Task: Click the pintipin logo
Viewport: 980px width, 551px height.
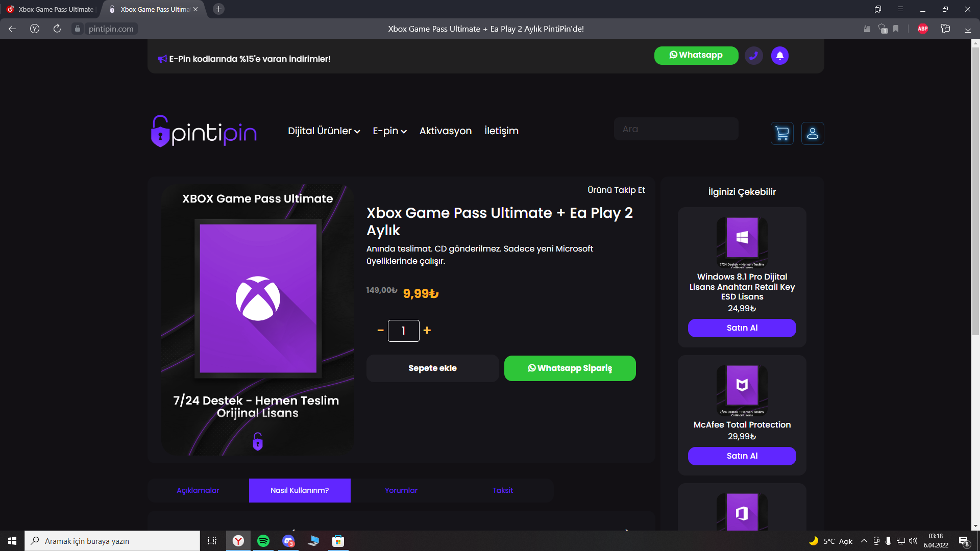Action: tap(204, 131)
